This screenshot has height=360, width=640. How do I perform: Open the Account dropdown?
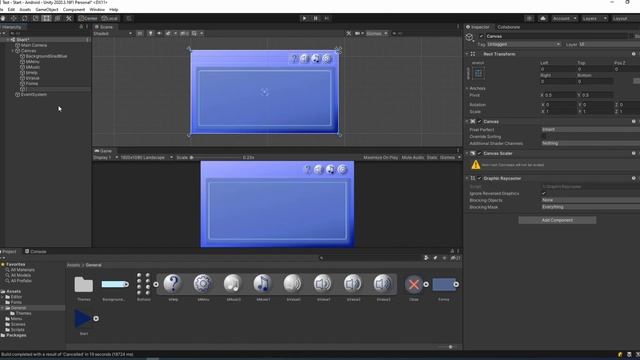pyautogui.click(x=564, y=18)
